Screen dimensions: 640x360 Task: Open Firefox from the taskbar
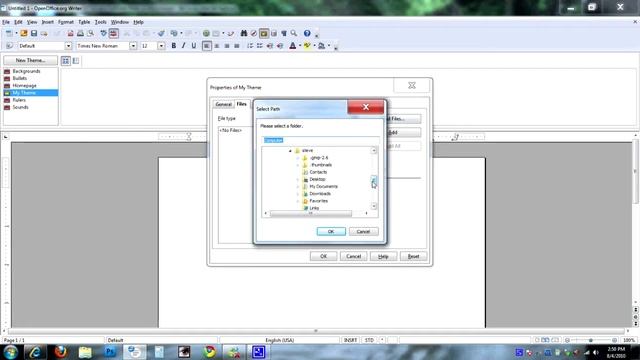(60, 352)
